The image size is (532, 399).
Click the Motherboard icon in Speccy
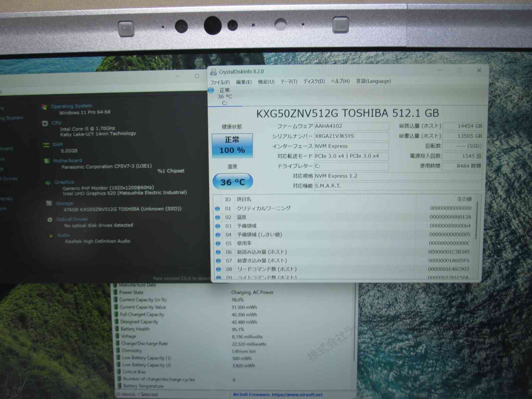[47, 161]
